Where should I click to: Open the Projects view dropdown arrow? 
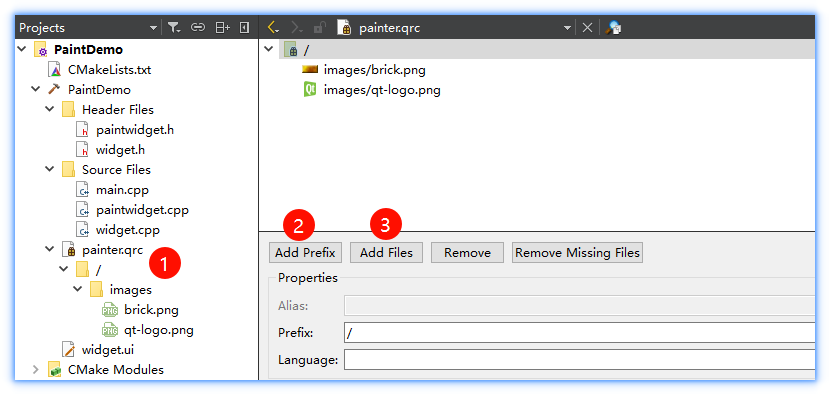153,28
